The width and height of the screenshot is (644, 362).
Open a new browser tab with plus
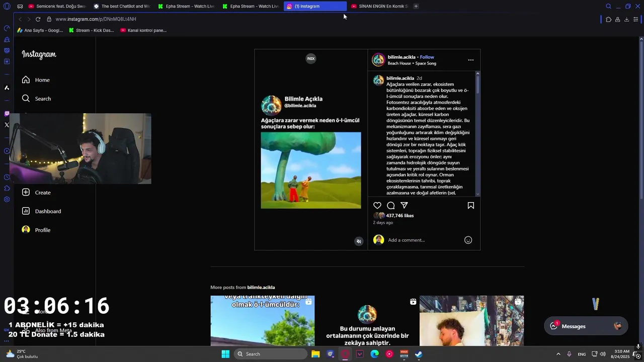tap(416, 6)
